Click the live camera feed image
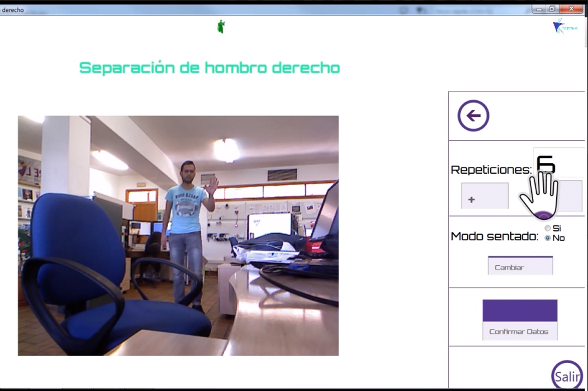The width and height of the screenshot is (588, 391). [x=178, y=236]
